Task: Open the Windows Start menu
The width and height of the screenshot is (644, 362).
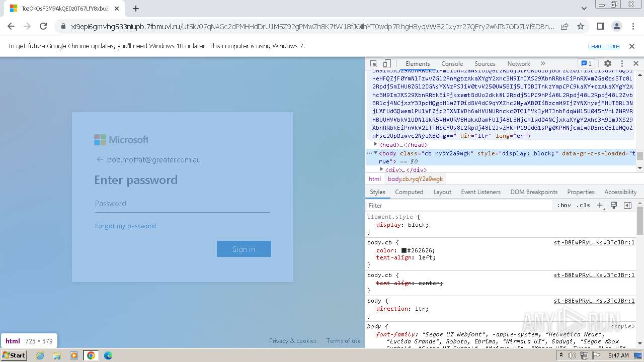Action: pyautogui.click(x=14, y=355)
